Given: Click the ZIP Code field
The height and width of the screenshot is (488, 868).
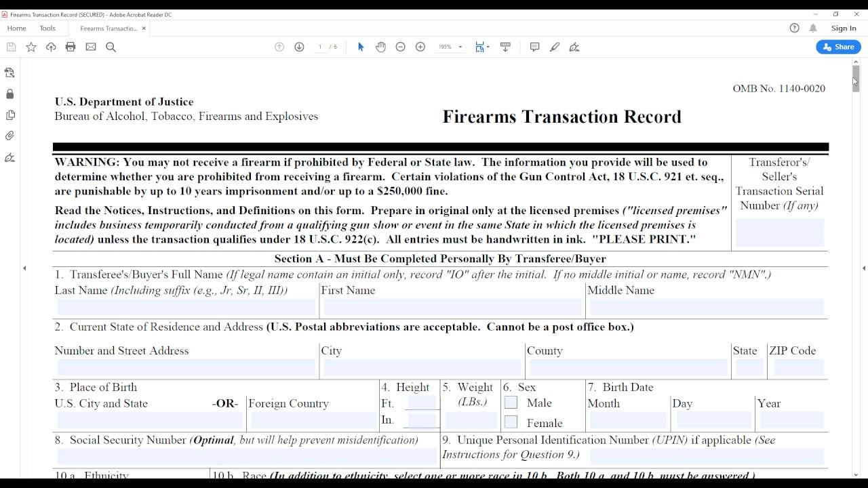Looking at the screenshot, I should pos(799,368).
